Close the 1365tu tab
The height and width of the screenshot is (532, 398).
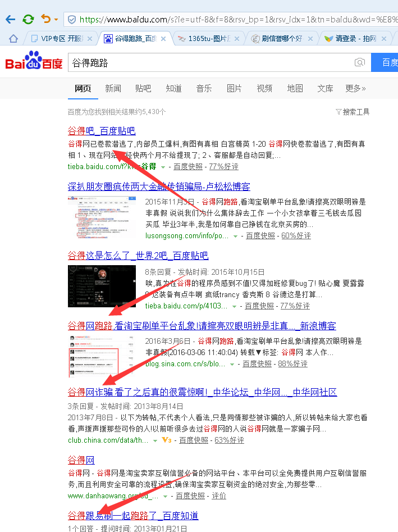(x=237, y=39)
